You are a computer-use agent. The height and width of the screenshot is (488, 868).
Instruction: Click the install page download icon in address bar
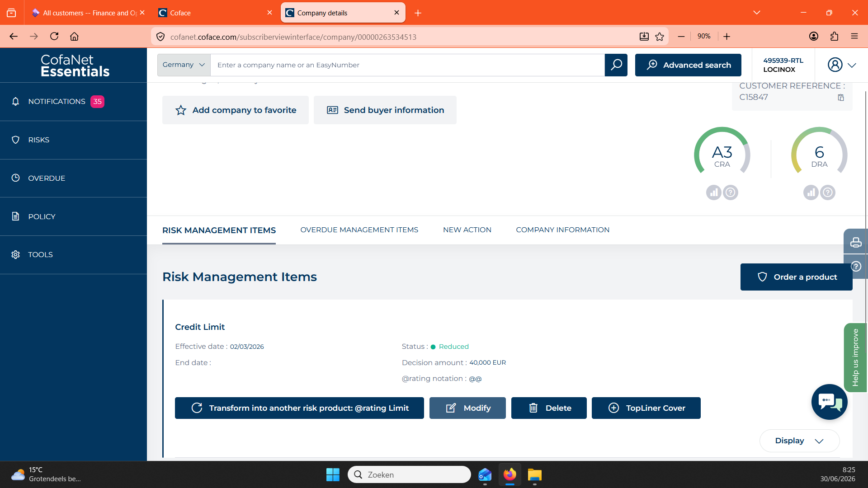click(x=644, y=37)
